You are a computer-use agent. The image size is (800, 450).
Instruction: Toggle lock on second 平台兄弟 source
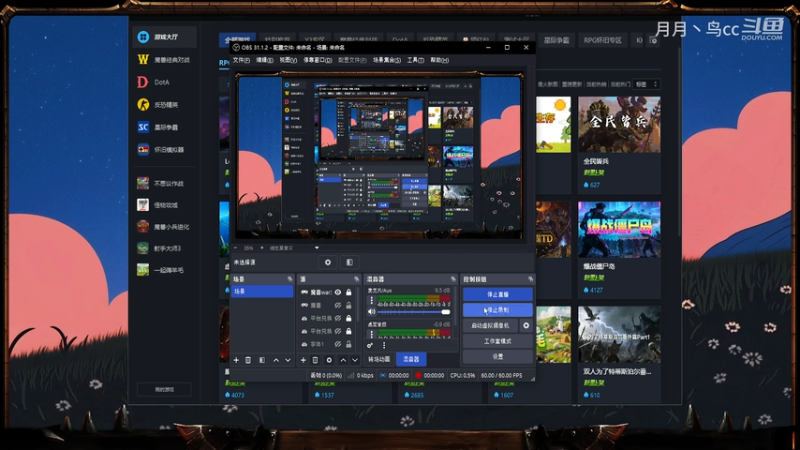click(349, 331)
